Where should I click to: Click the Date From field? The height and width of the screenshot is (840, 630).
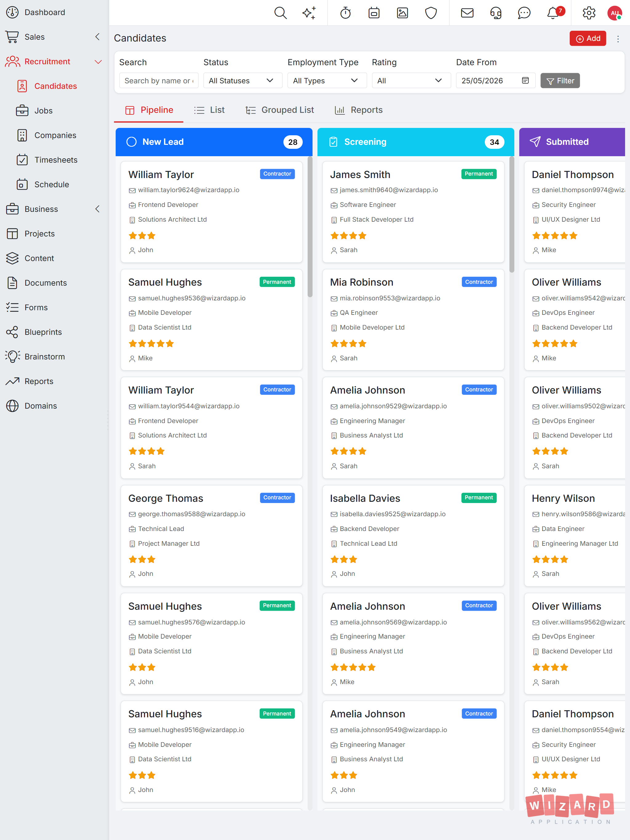tap(496, 81)
